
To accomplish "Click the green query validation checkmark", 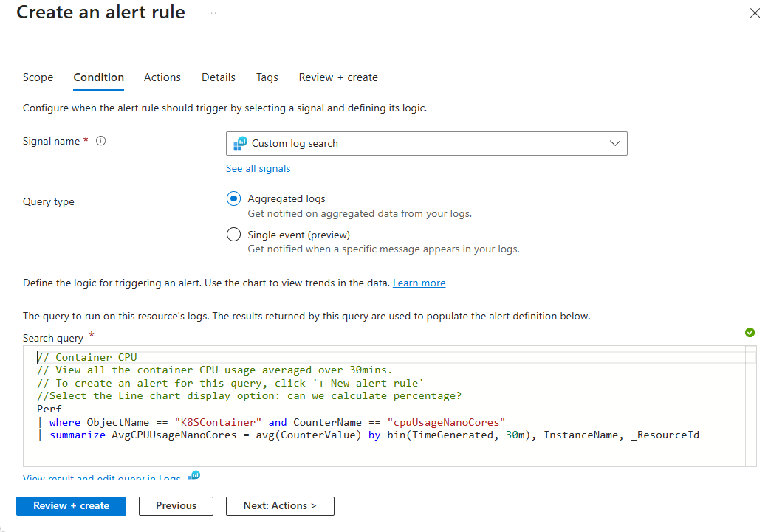I will pos(750,333).
